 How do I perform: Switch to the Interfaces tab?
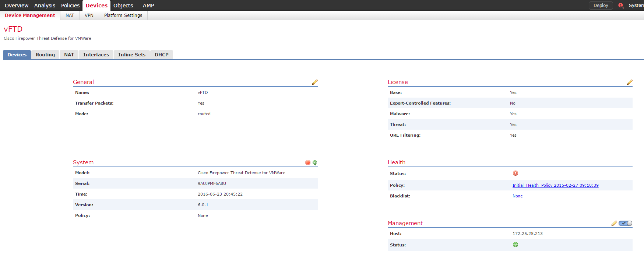point(96,55)
